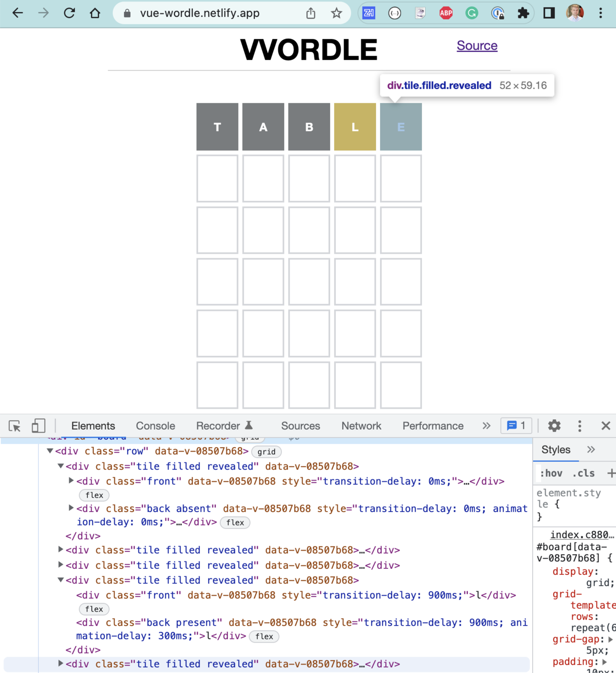
Task: Toggle flex badge after back present div
Action: (264, 636)
